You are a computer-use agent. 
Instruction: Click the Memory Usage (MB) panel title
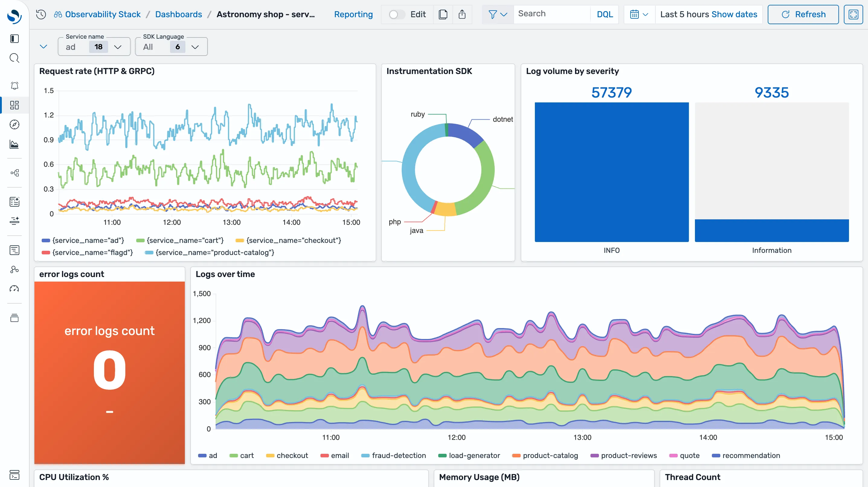point(479,477)
